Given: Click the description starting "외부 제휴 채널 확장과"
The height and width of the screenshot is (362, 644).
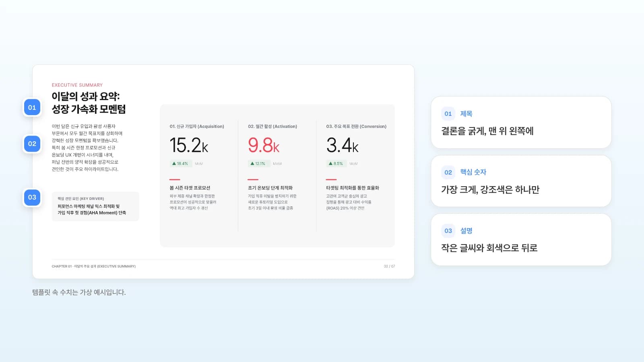Looking at the screenshot, I should point(193,202).
